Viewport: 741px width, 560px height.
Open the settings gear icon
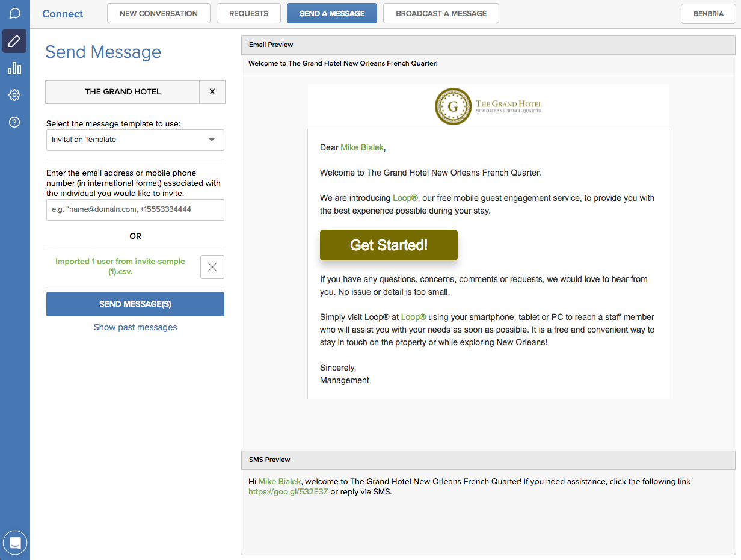[14, 95]
